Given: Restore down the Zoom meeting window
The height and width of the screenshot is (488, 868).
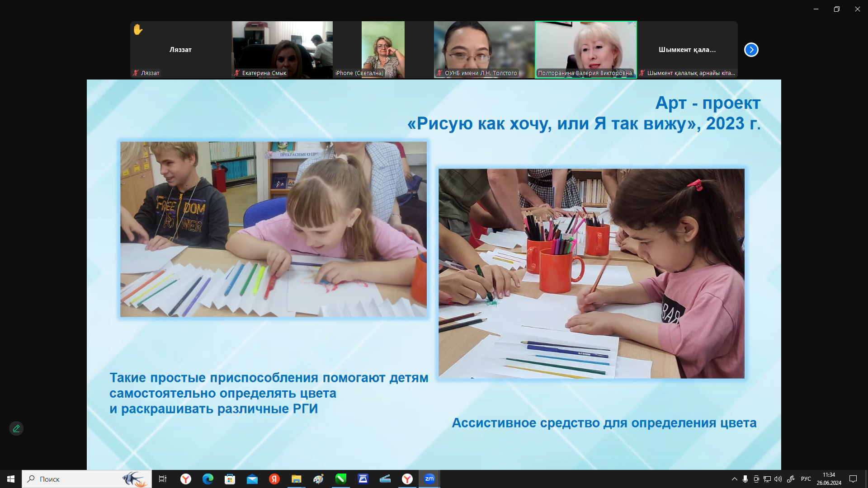Looking at the screenshot, I should pyautogui.click(x=837, y=9).
